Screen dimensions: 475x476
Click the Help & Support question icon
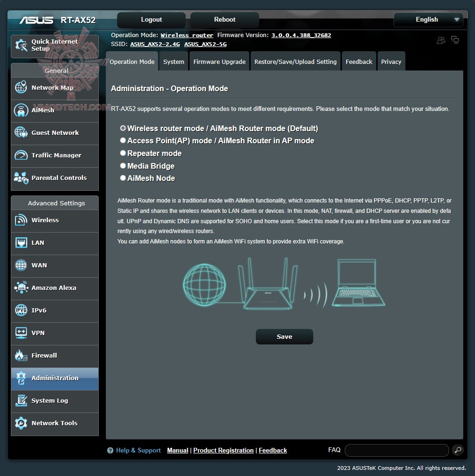tap(110, 451)
